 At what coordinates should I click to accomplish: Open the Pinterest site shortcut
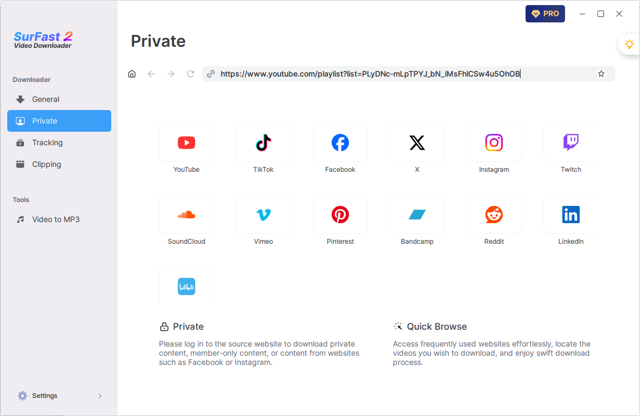pos(340,215)
